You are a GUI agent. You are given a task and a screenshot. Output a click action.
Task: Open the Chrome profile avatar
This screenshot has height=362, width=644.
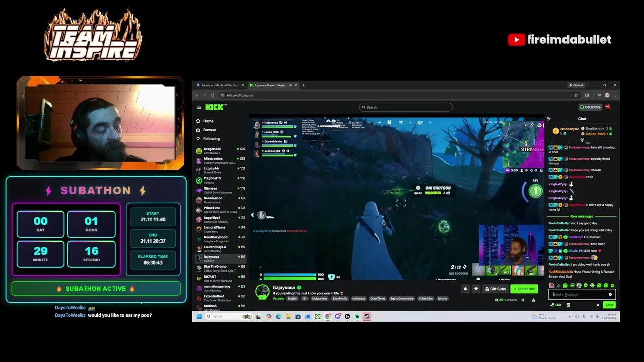[607, 95]
